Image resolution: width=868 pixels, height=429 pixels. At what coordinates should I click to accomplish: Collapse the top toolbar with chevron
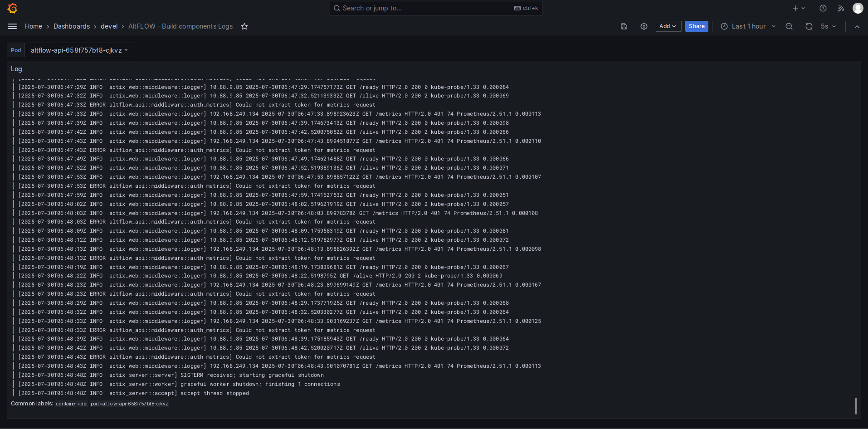click(x=857, y=26)
